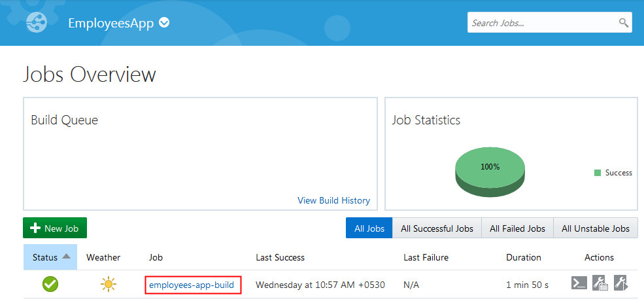Click the magnifier icon in Search Jobs

point(624,23)
